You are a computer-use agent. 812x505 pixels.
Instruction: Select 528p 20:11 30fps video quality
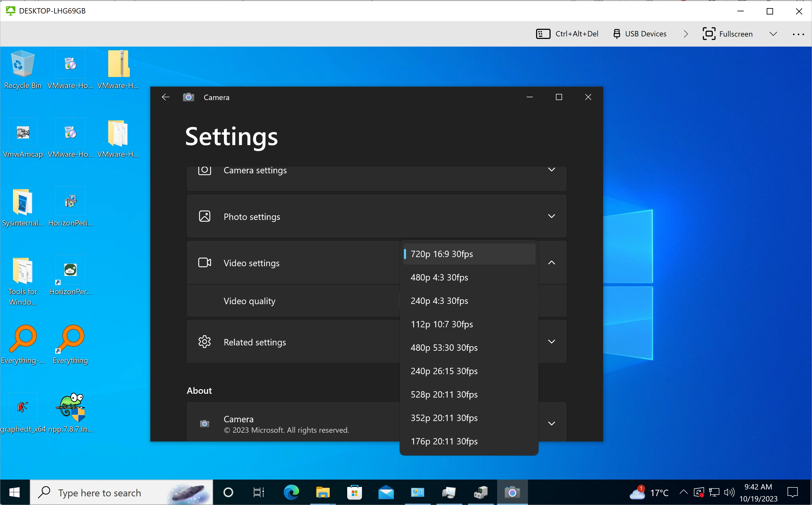444,395
